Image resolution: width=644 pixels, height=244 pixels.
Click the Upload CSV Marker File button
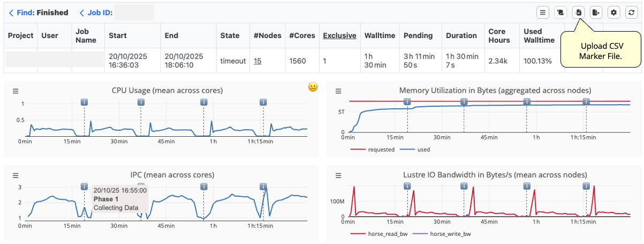579,12
